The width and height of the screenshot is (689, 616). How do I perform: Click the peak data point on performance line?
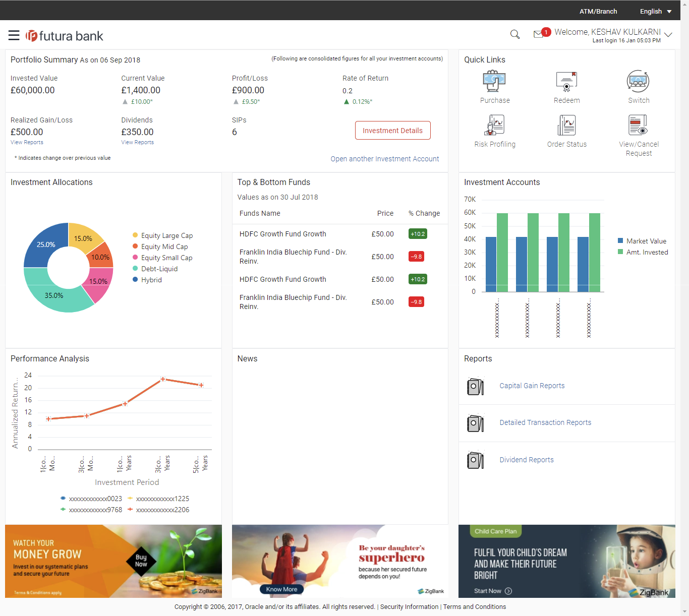point(163,379)
